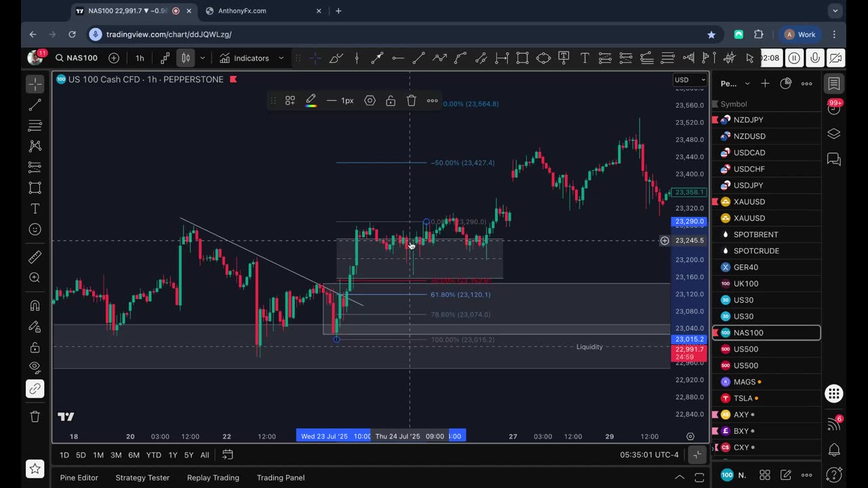Change the 1h timeframe interval
This screenshot has width=868, height=488.
pyautogui.click(x=140, y=58)
